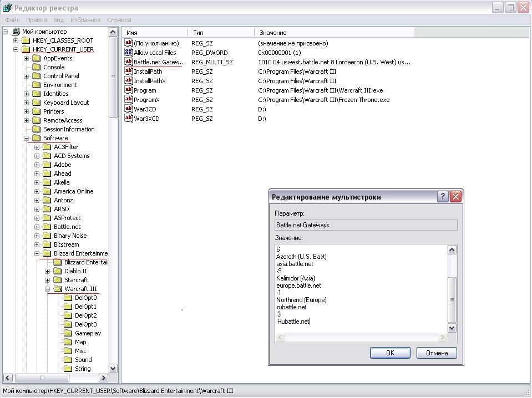
Task: Click the tree pane scroll up arrow
Action: [113, 32]
